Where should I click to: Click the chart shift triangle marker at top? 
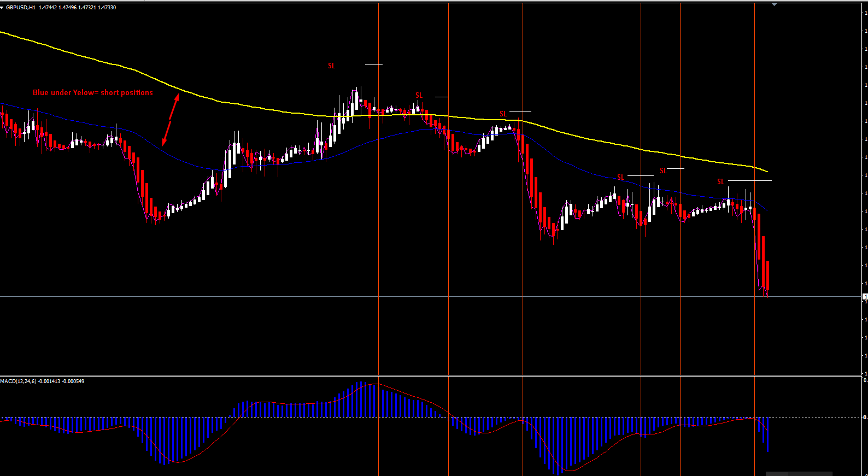774,4
